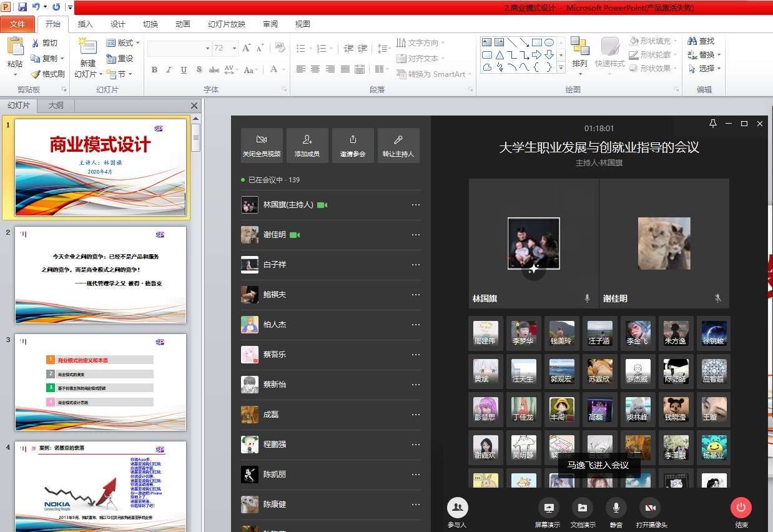773x532 pixels.
Task: Open the font size dropdown showing 72
Action: pyautogui.click(x=225, y=48)
